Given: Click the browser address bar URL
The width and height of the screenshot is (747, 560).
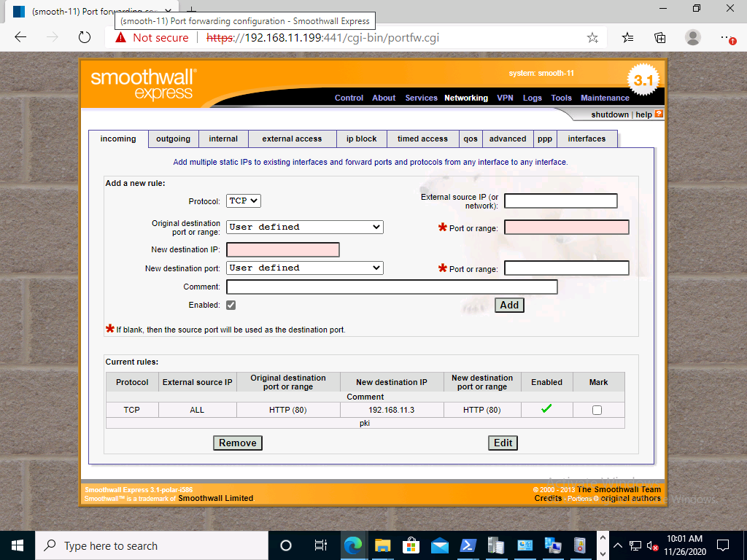Looking at the screenshot, I should (x=322, y=38).
